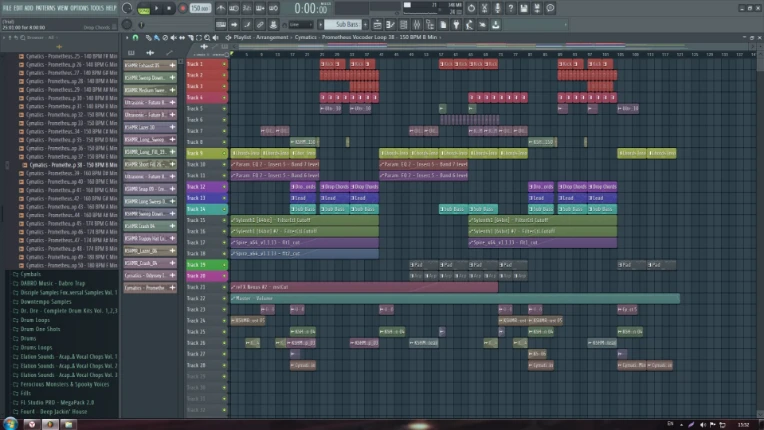The image size is (764, 430).
Task: Click the Master Volume automation clip
Action: point(455,298)
